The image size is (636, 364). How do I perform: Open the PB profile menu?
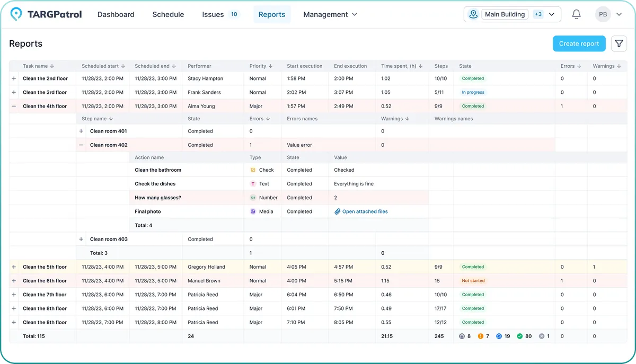(x=603, y=14)
